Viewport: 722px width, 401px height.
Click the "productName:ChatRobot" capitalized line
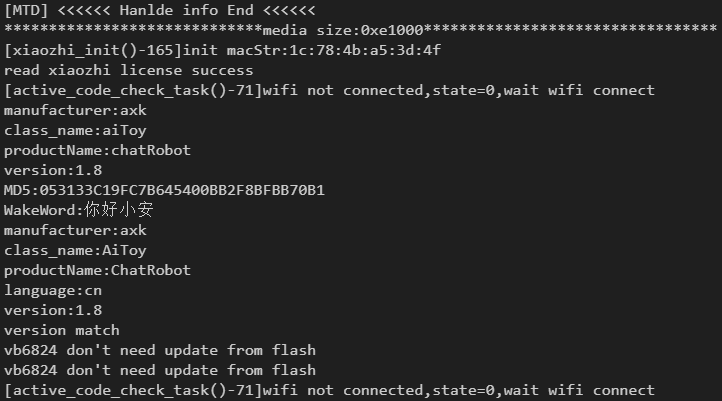pos(97,270)
